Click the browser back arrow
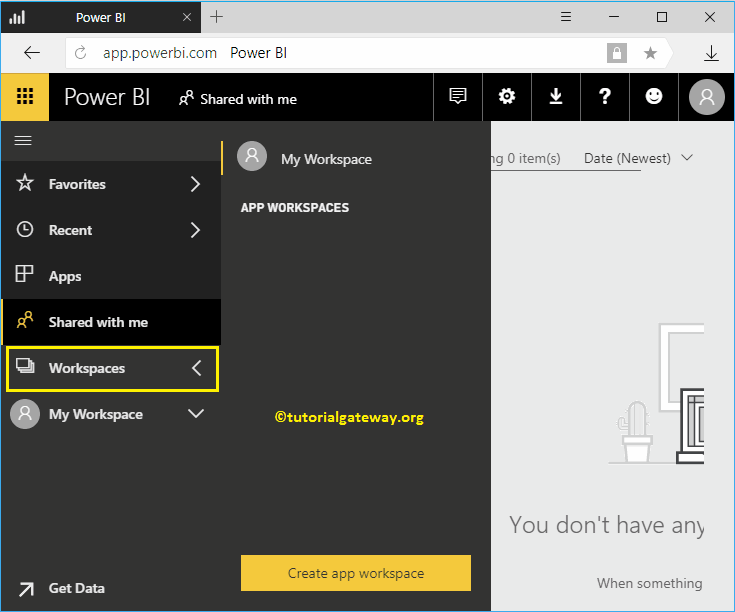The image size is (735, 612). click(32, 53)
